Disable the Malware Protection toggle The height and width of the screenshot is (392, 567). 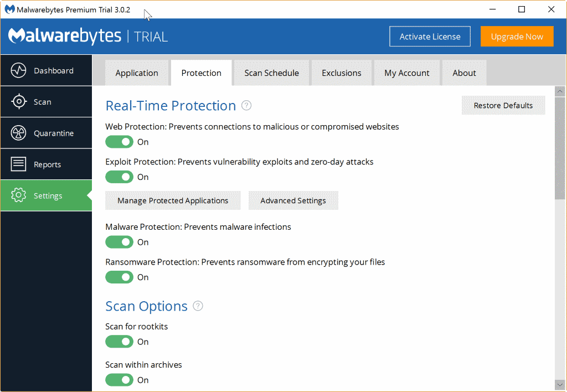(x=120, y=242)
